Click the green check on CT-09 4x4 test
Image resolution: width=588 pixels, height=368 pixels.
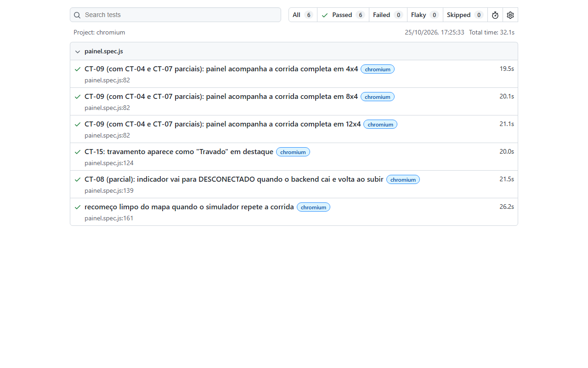tap(78, 69)
